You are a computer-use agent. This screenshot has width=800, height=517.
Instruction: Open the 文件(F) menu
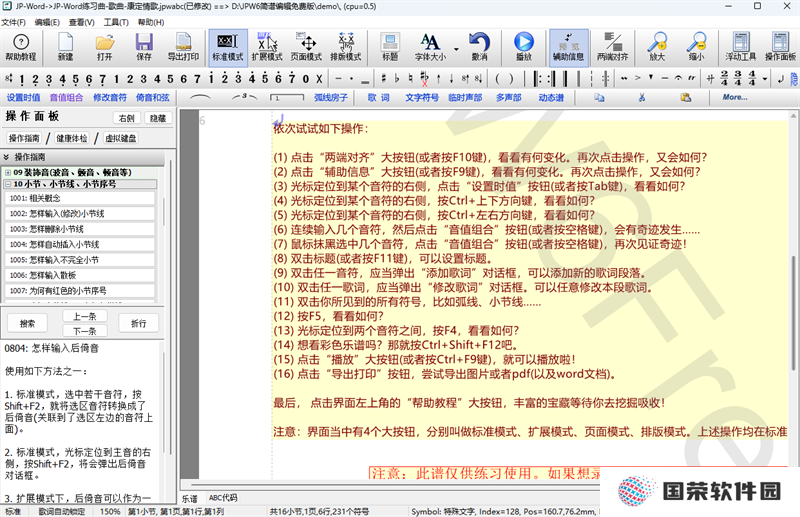coord(13,22)
